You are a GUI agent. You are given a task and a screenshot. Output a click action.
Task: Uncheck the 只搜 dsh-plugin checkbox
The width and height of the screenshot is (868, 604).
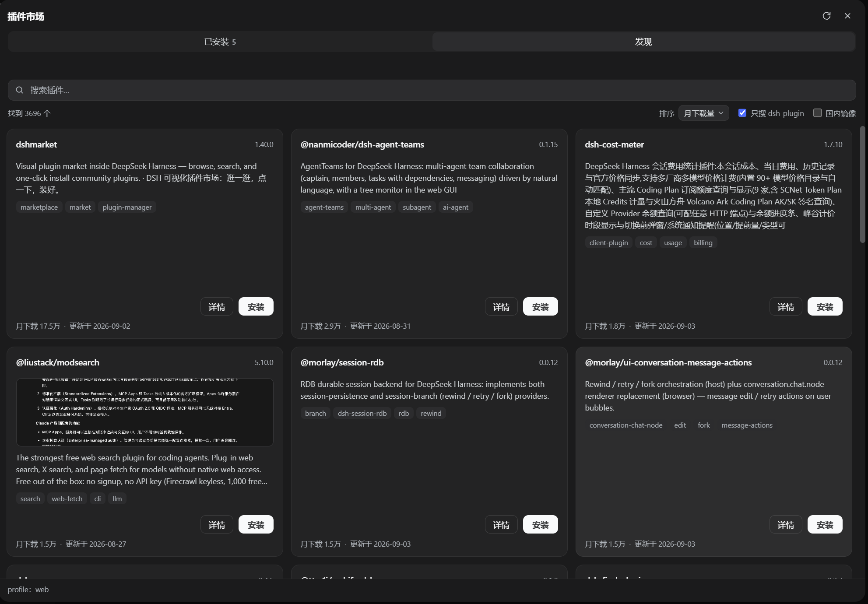pyautogui.click(x=742, y=113)
